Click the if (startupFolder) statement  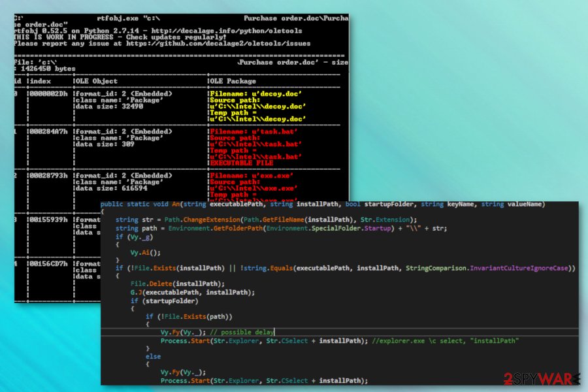(164, 301)
